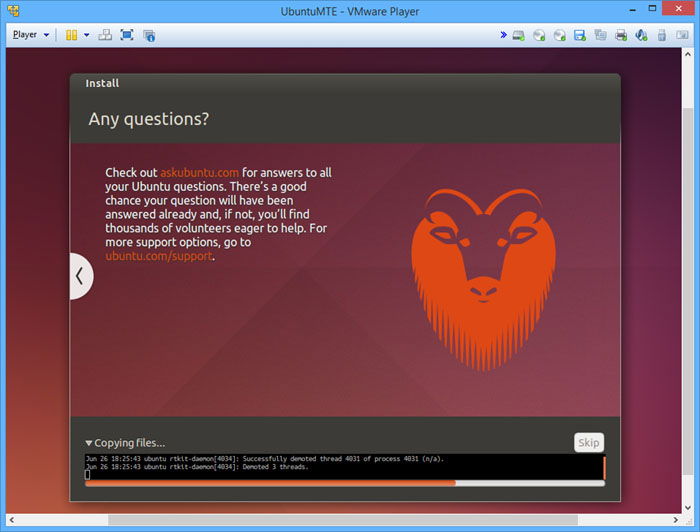Open the power options dropdown arrow beside pause
The image size is (700, 532).
tap(87, 35)
